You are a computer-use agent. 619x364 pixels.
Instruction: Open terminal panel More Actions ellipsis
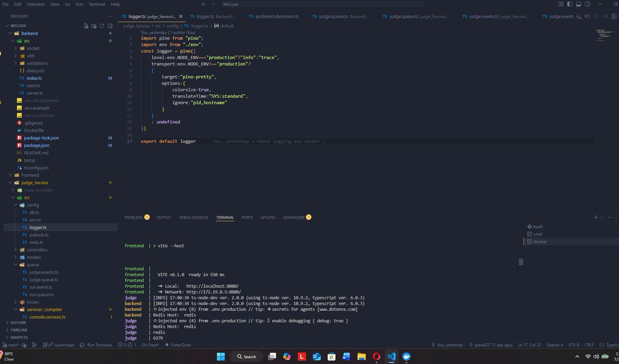coord(610,217)
